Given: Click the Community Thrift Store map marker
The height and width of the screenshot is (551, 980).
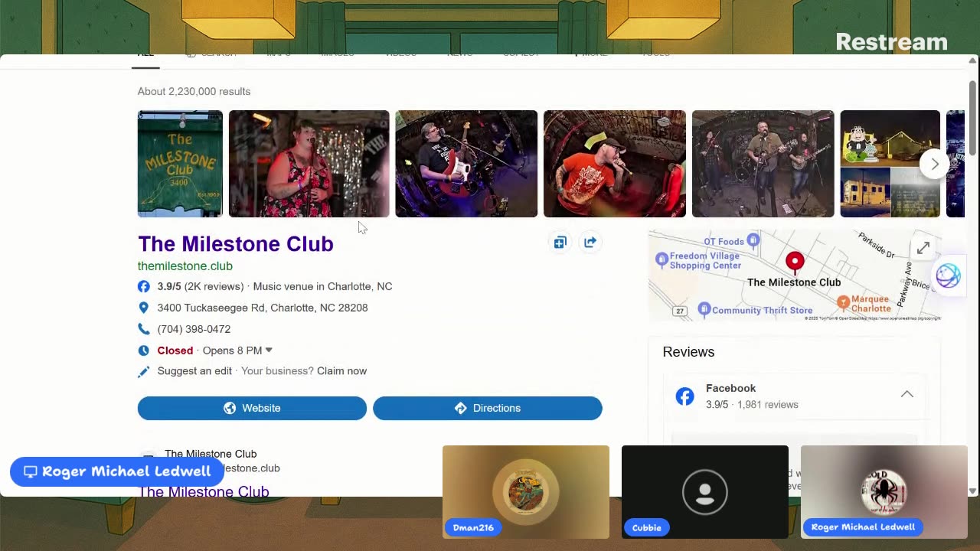Looking at the screenshot, I should point(704,310).
